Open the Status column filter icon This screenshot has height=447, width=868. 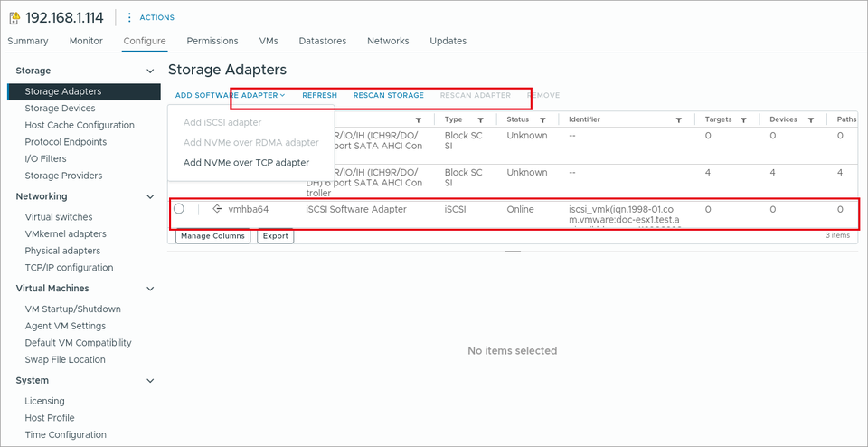pos(543,120)
